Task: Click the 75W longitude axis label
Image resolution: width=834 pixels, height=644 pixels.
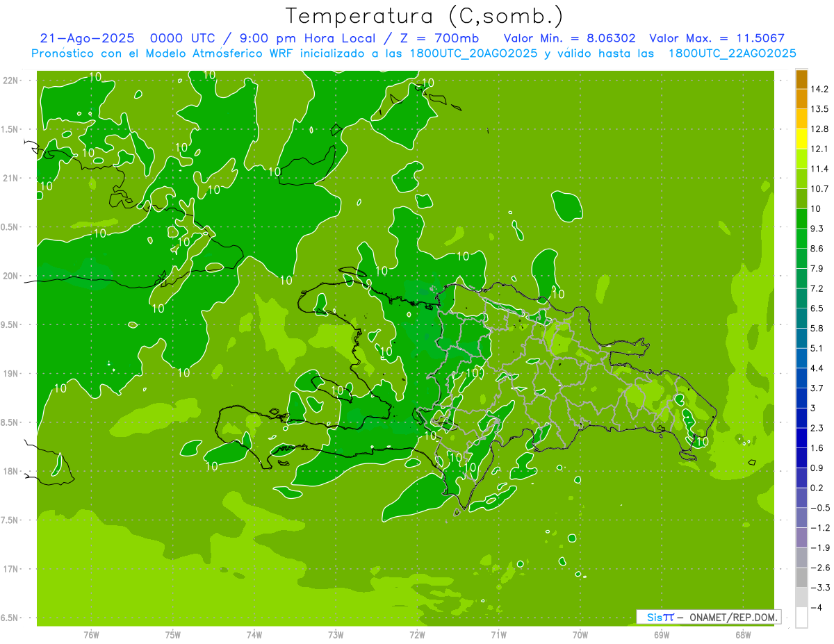Action: point(173,634)
